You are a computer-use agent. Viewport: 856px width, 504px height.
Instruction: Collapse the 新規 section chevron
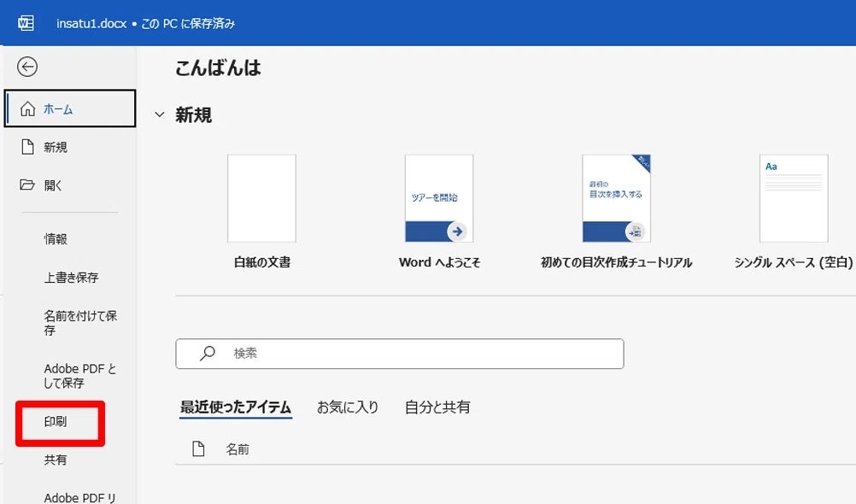click(x=160, y=114)
